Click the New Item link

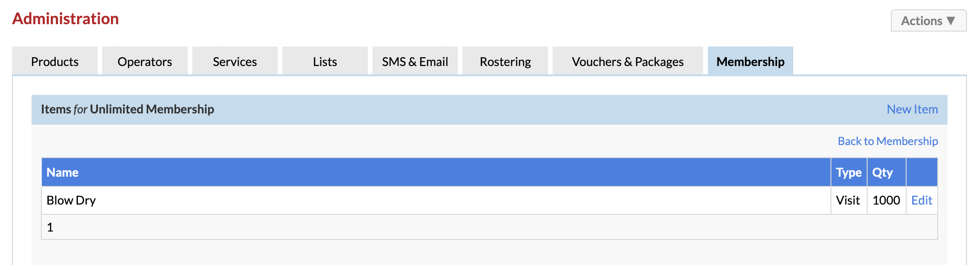(x=912, y=109)
